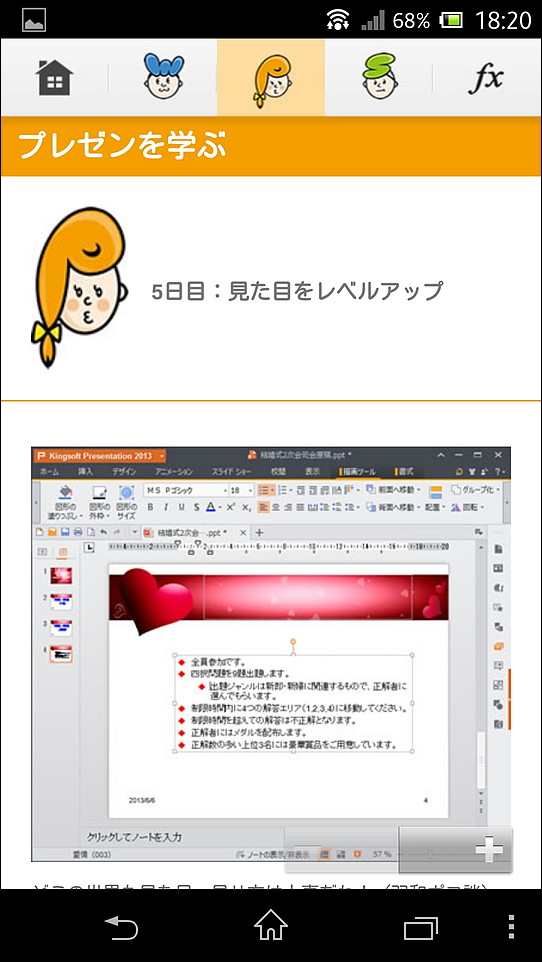
Task: Select the orange-haired character tab
Action: click(x=271, y=79)
